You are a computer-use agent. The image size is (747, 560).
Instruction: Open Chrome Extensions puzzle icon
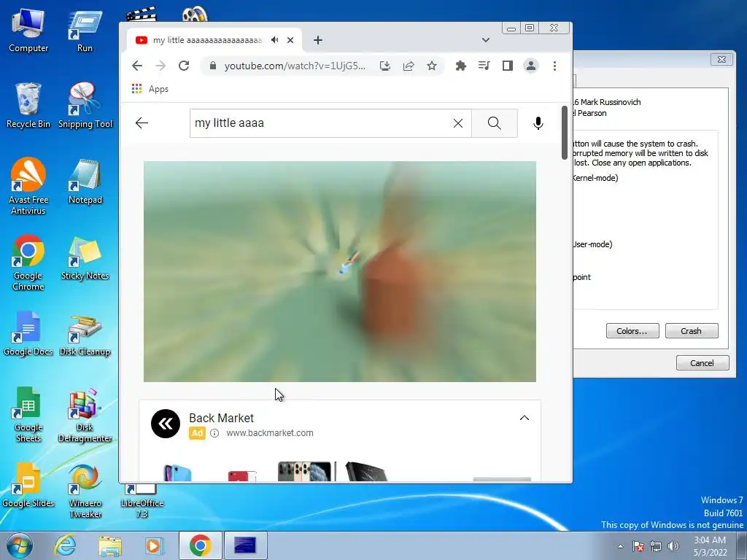pyautogui.click(x=461, y=66)
